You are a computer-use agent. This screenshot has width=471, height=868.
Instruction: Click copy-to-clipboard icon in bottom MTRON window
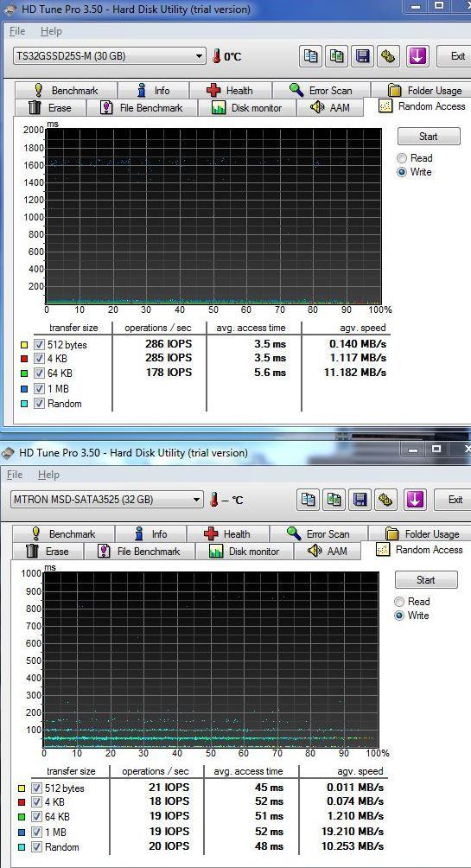[309, 500]
